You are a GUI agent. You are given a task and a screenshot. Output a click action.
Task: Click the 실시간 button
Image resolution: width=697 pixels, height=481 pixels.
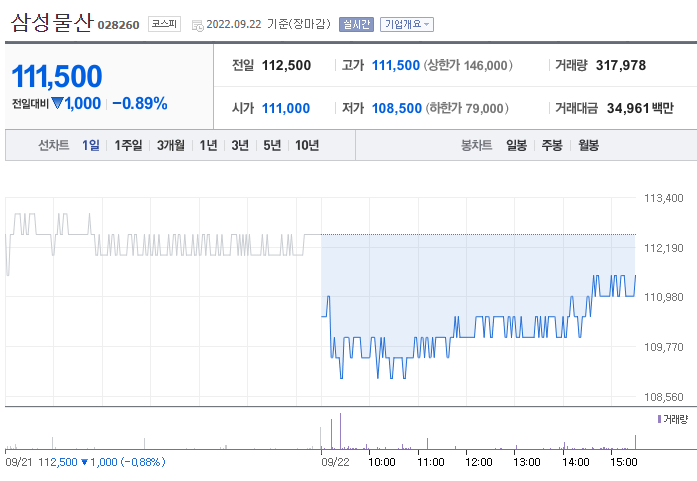pyautogui.click(x=356, y=24)
